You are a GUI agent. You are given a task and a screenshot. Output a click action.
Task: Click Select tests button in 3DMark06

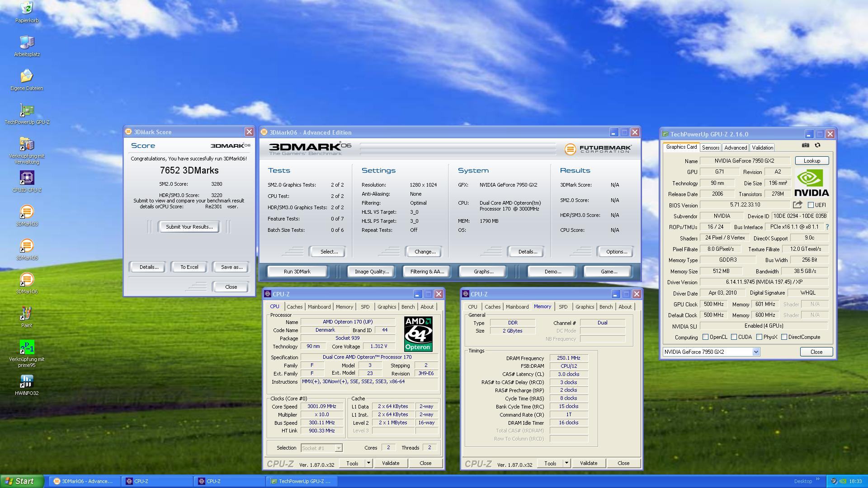(329, 252)
